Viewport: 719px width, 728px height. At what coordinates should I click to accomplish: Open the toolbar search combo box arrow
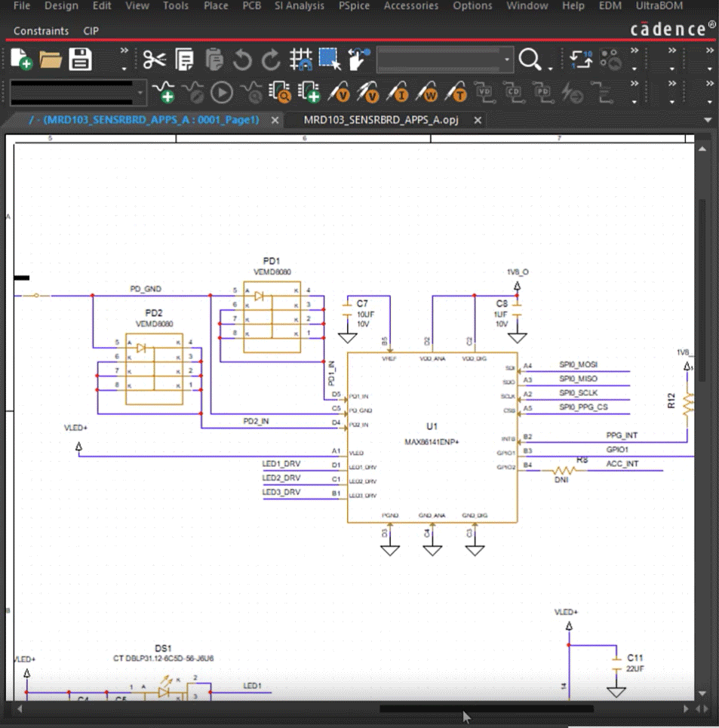(507, 60)
